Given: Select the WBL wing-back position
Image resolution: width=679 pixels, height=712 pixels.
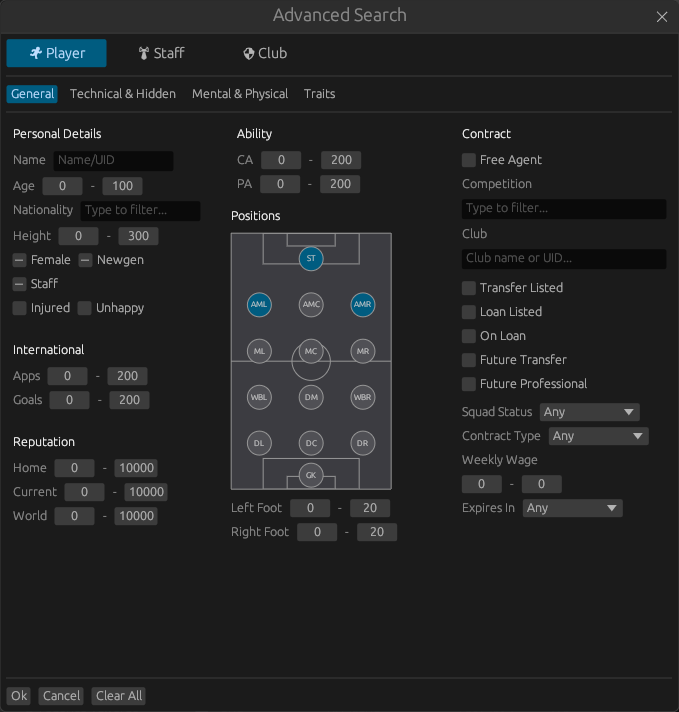Looking at the screenshot, I should 259,397.
